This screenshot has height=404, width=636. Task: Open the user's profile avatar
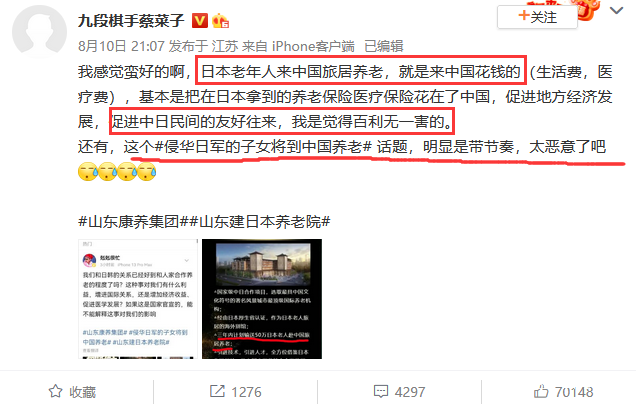(39, 32)
